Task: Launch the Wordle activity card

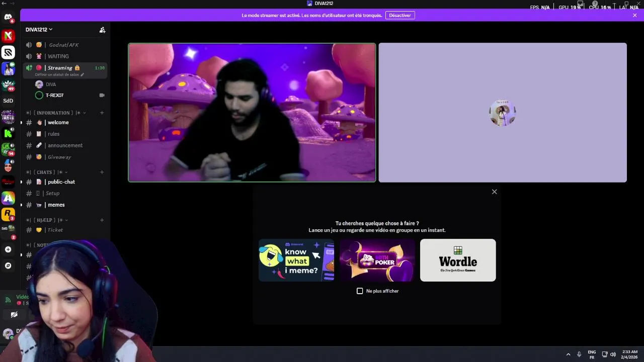Action: [458, 260]
